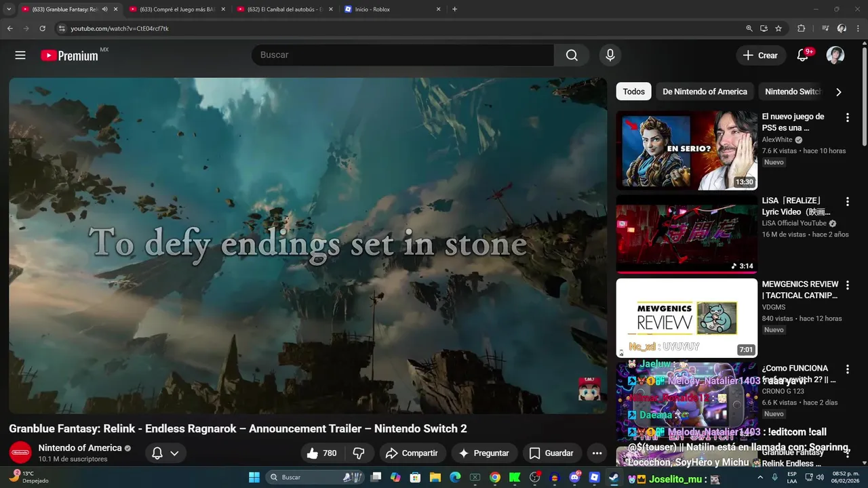Open more actions ellipsis under video
Viewport: 868px width, 488px height.
(x=597, y=453)
